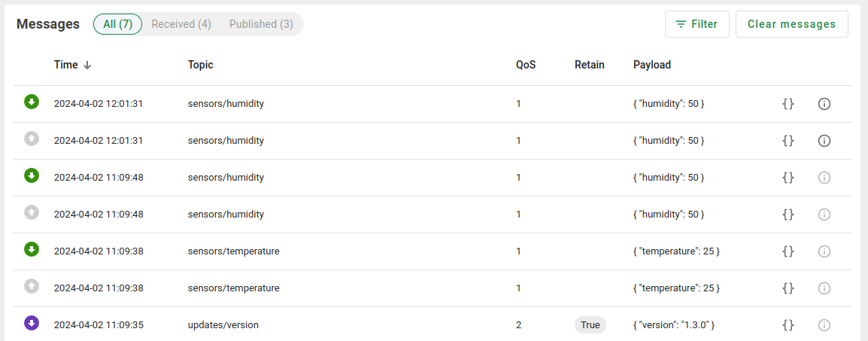Switch to Published (3) tab
868x341 pixels.
coord(261,24)
